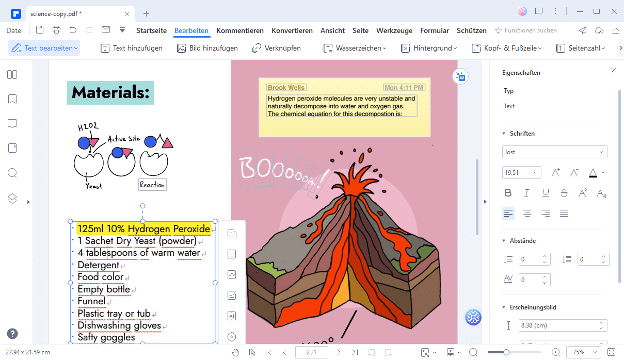Toggle bold formatting
The height and width of the screenshot is (360, 624).
508,193
